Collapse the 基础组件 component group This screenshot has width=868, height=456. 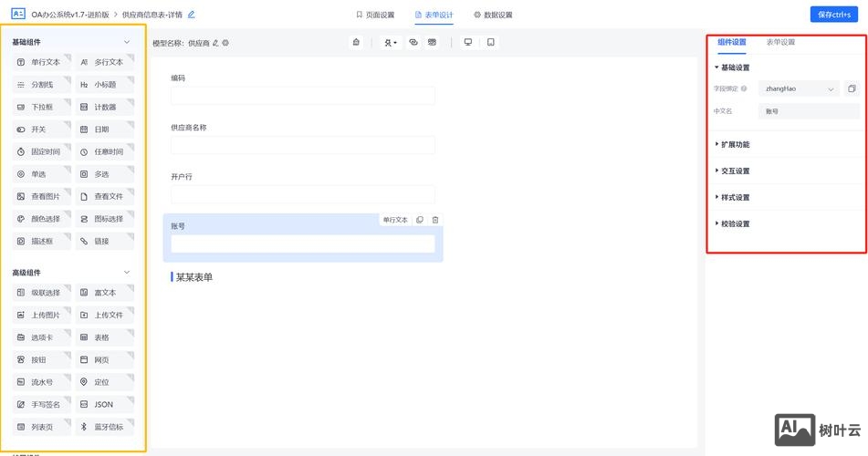[127, 42]
